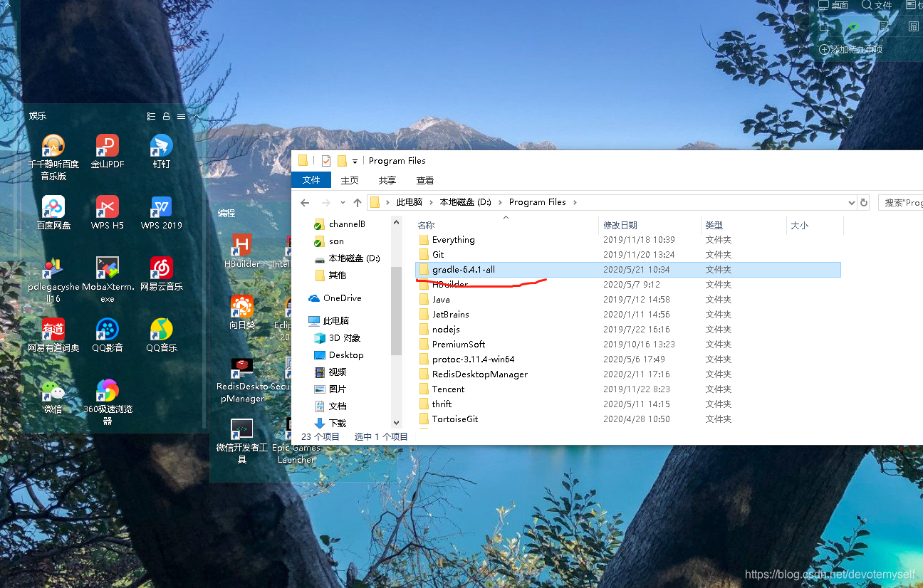The image size is (923, 588).
Task: Click the navigation pane scrollbar down arrow
Action: (x=397, y=422)
